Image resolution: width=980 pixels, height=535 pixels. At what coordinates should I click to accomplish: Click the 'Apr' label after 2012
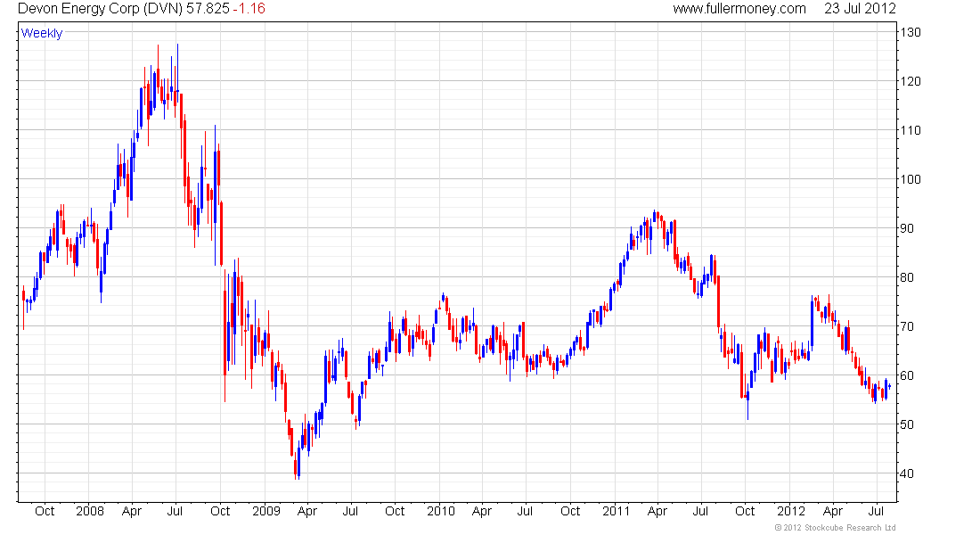[832, 511]
